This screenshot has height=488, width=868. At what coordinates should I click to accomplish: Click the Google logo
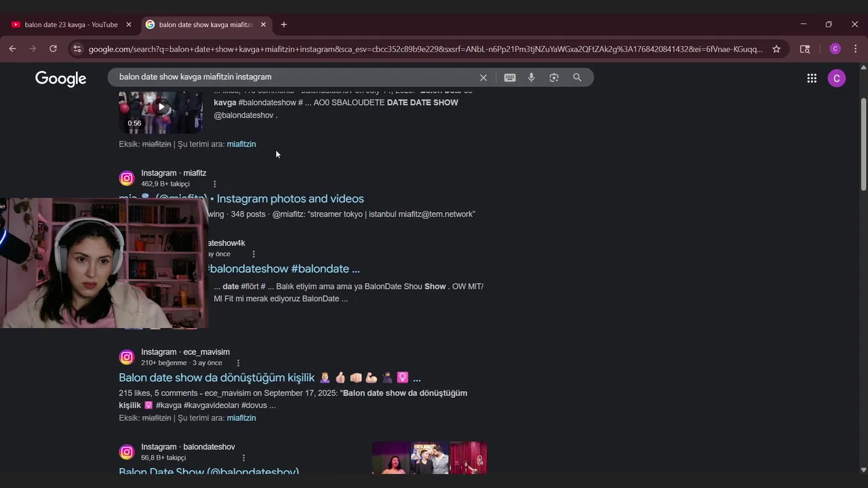(x=60, y=79)
